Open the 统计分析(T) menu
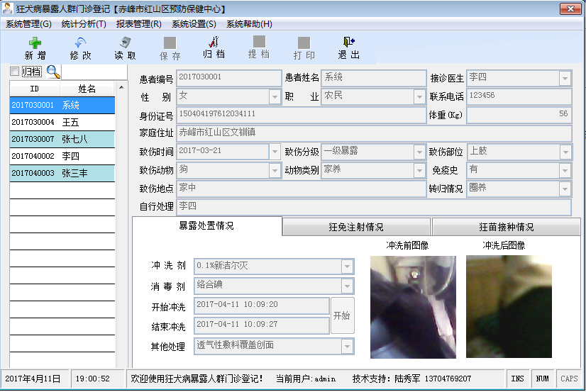Screen dimensions: 586x392 click(83, 24)
